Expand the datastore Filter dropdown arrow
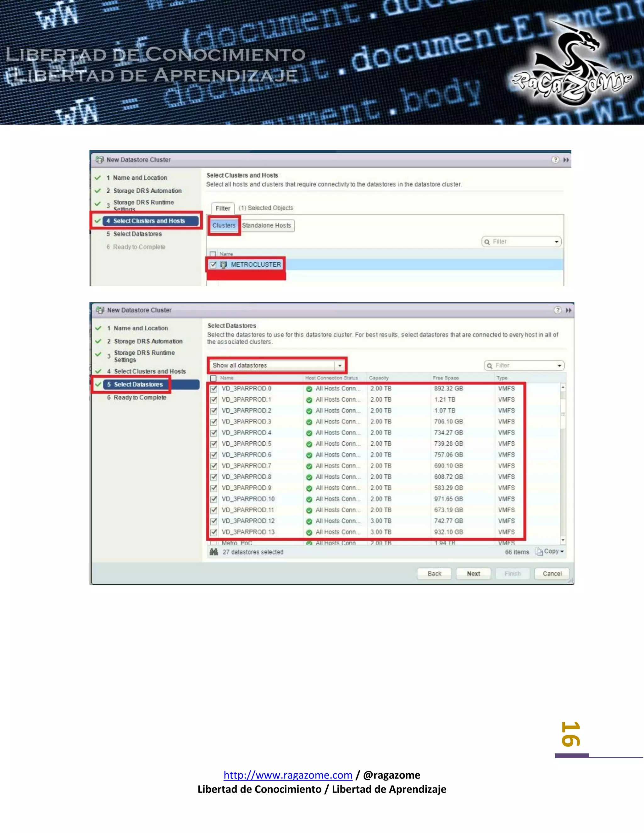 tap(559, 365)
